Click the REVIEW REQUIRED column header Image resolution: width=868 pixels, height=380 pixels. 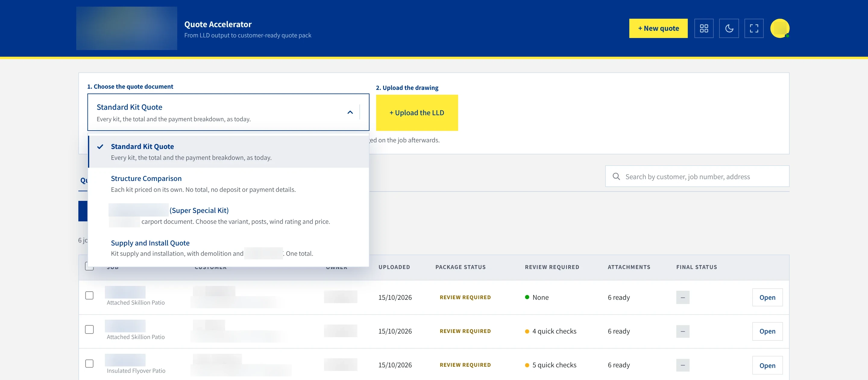click(x=552, y=267)
